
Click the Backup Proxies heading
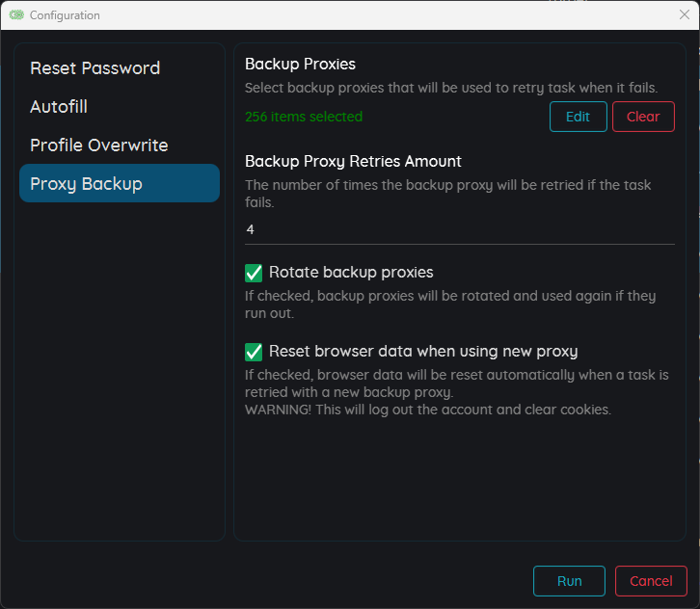pyautogui.click(x=300, y=64)
